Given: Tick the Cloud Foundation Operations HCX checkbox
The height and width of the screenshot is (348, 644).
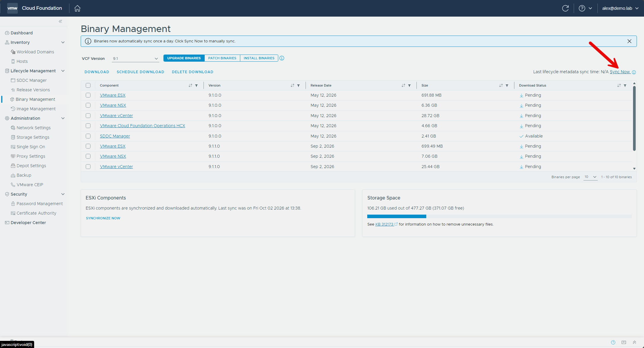Looking at the screenshot, I should point(88,126).
